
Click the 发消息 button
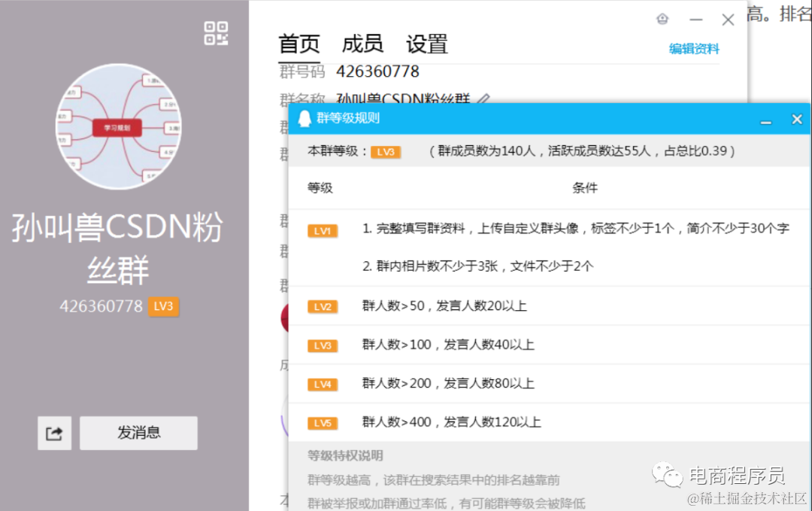coord(138,433)
